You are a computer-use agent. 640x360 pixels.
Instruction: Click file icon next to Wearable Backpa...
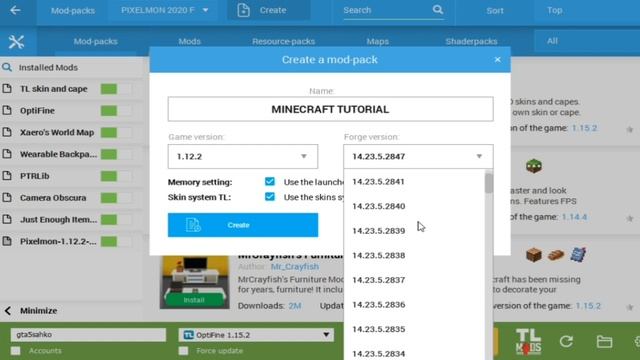[7, 154]
